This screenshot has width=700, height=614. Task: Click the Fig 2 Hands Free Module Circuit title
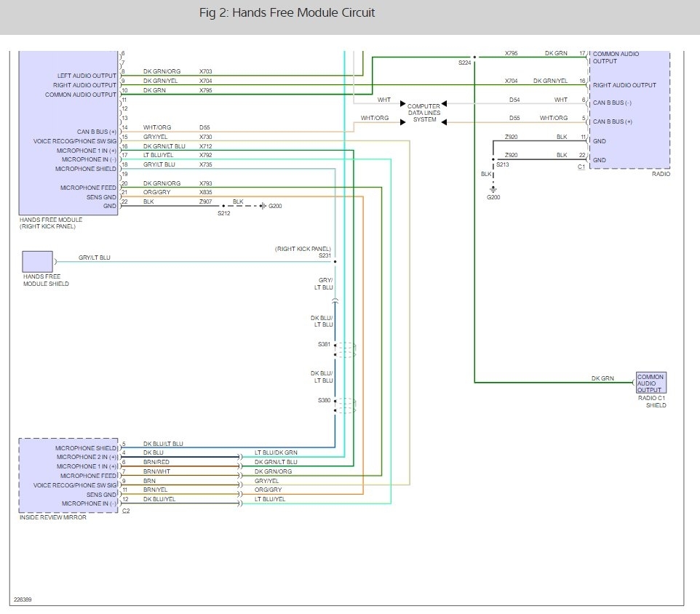[287, 13]
